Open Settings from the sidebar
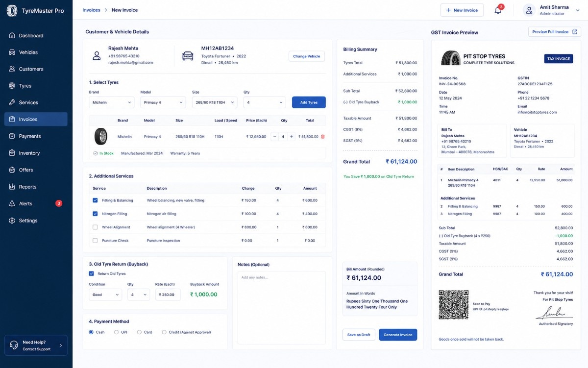Viewport: 588px width, 368px height. 36,221
